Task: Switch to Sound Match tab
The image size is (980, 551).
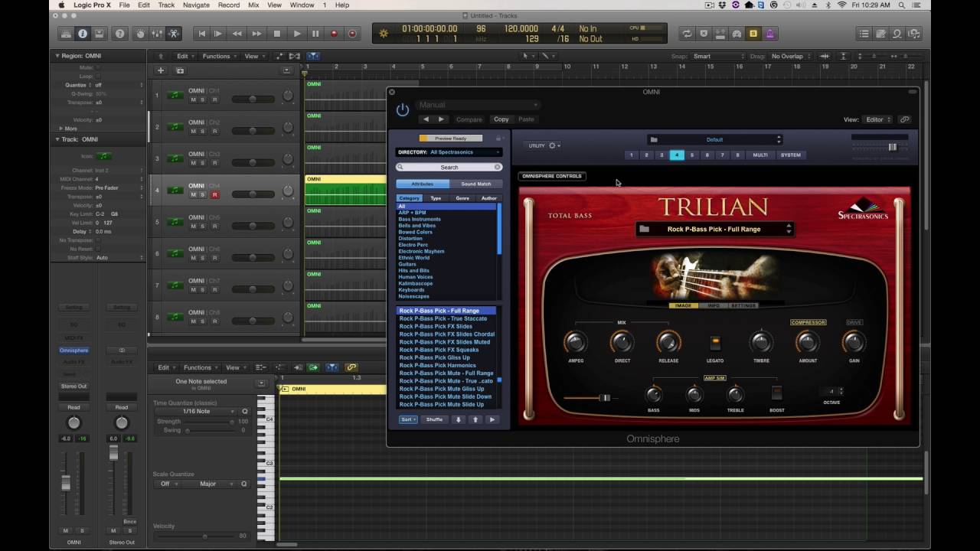Action: 475,184
